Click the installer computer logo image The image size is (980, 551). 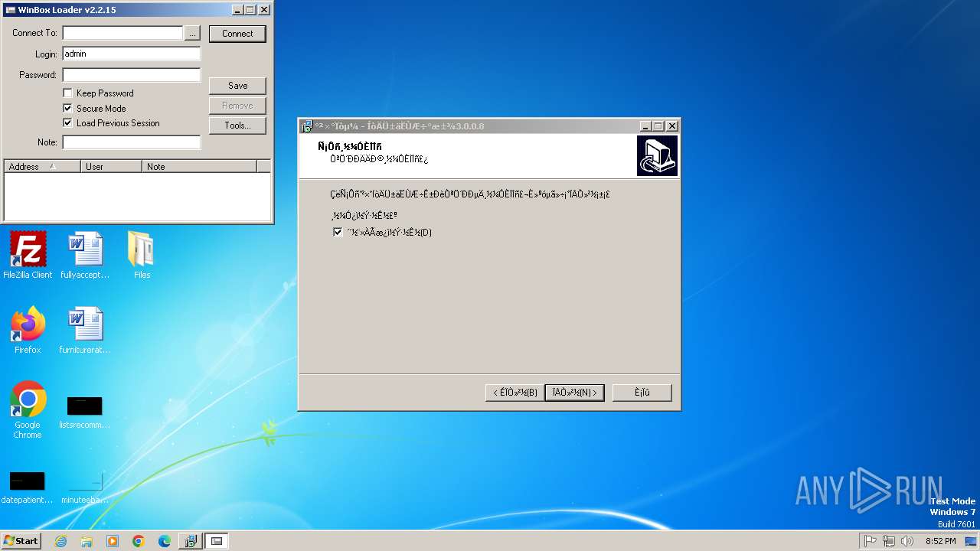coord(657,155)
